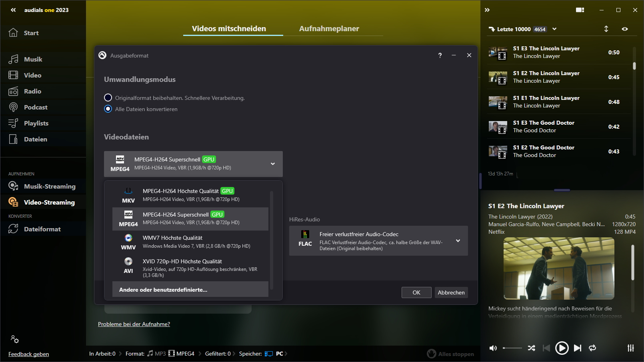Collapse the left sidebar with double-chevron icon
The height and width of the screenshot is (362, 644).
(x=13, y=10)
